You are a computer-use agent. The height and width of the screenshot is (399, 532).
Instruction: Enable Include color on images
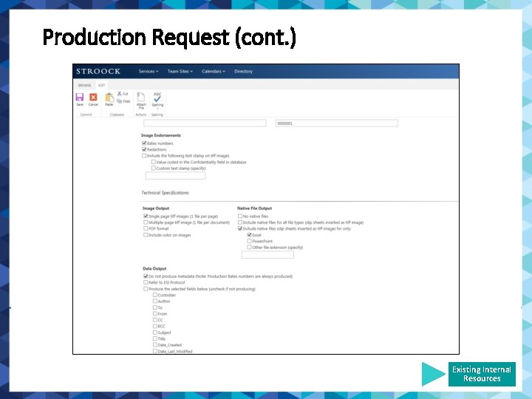(x=146, y=235)
